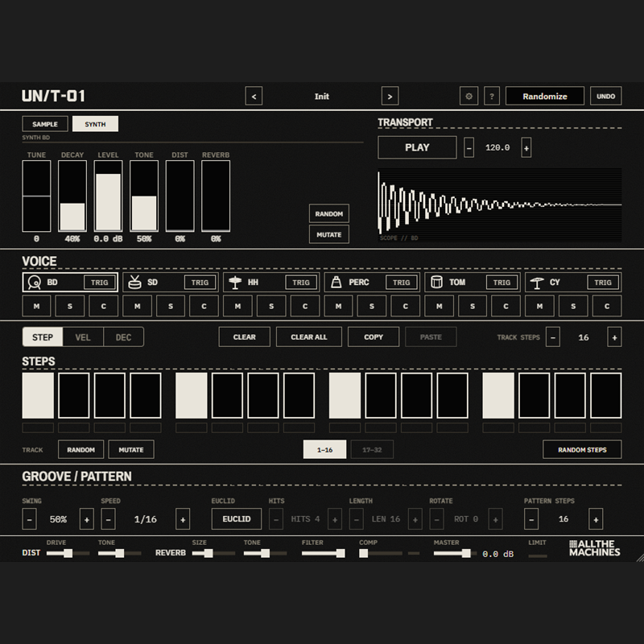The image size is (644, 644).
Task: Select the TOM drum voice icon
Action: (x=436, y=283)
